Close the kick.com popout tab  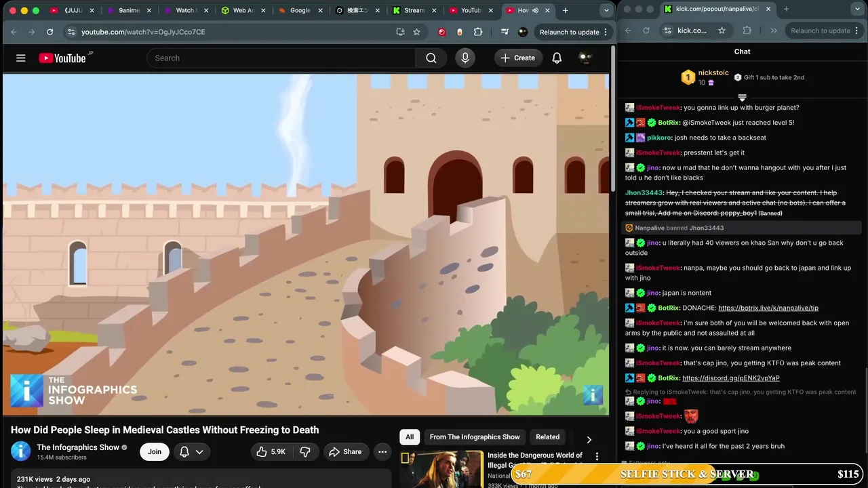pyautogui.click(x=770, y=9)
